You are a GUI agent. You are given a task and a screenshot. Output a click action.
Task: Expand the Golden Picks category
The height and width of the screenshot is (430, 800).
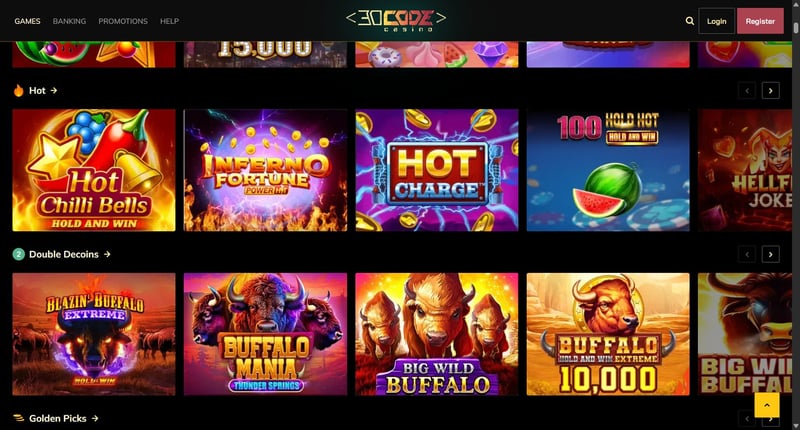[x=63, y=418]
